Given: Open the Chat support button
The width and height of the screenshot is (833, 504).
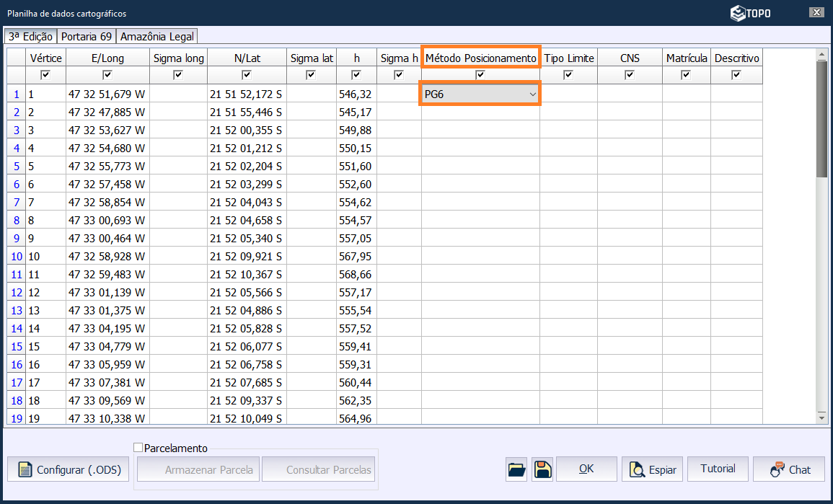Looking at the screenshot, I should click(x=789, y=469).
